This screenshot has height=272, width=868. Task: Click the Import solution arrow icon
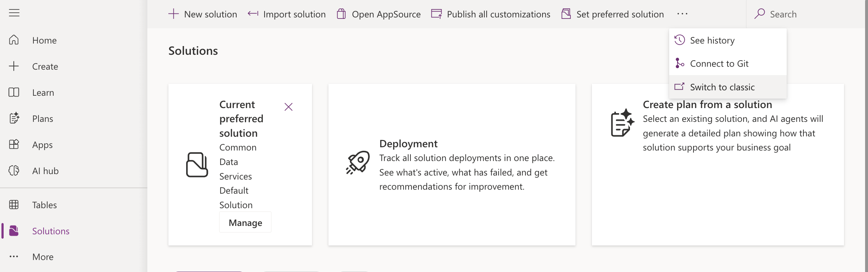coord(253,14)
